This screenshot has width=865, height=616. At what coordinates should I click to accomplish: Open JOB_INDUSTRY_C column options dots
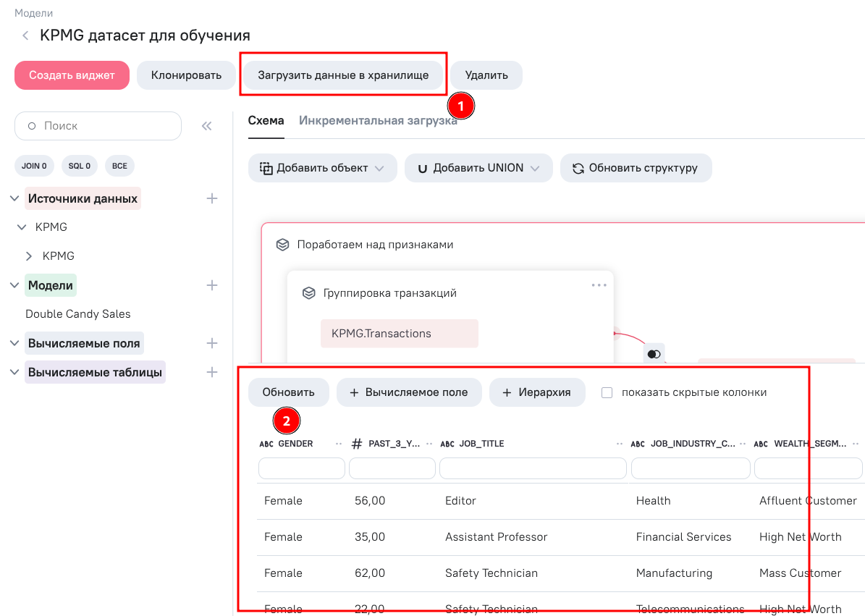743,444
